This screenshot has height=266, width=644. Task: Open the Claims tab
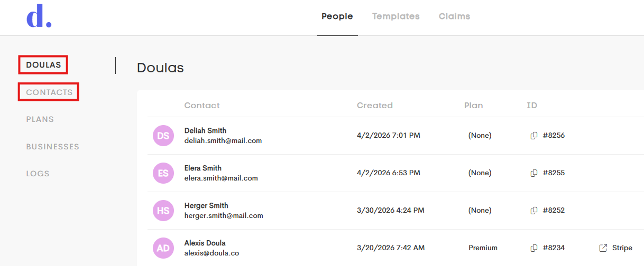454,16
